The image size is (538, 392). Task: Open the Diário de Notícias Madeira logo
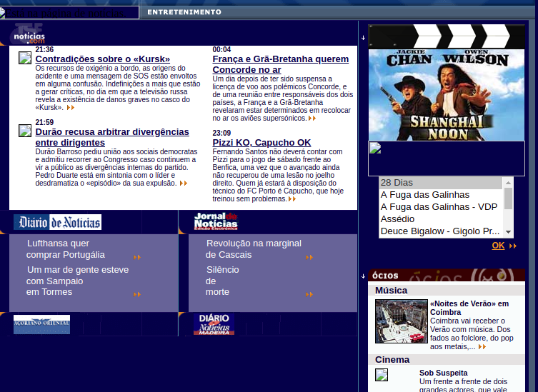214,324
